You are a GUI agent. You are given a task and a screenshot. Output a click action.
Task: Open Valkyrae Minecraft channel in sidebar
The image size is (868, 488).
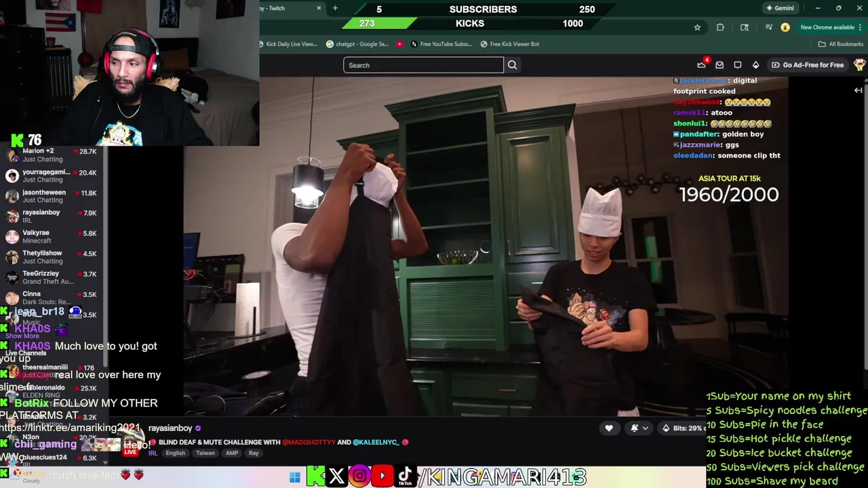pos(52,237)
